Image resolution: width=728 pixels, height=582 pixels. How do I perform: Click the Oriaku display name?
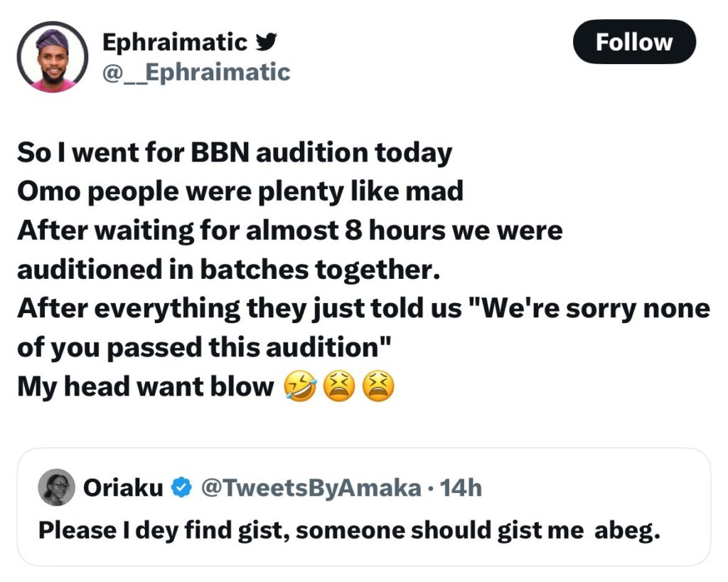(123, 487)
